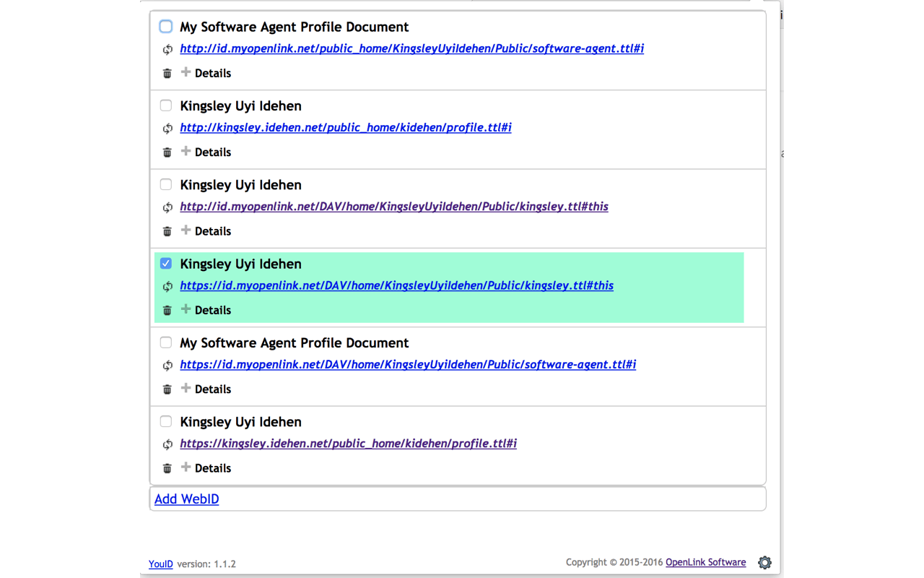
Task: Refresh the http://id.myopenlink.net kingsley.ttl#this WebID
Action: [167, 207]
